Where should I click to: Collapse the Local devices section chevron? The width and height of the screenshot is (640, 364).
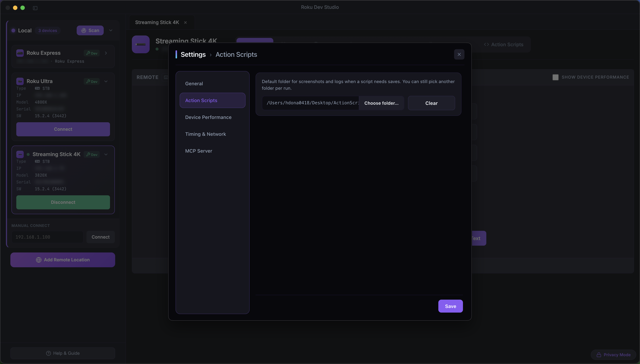pos(111,31)
